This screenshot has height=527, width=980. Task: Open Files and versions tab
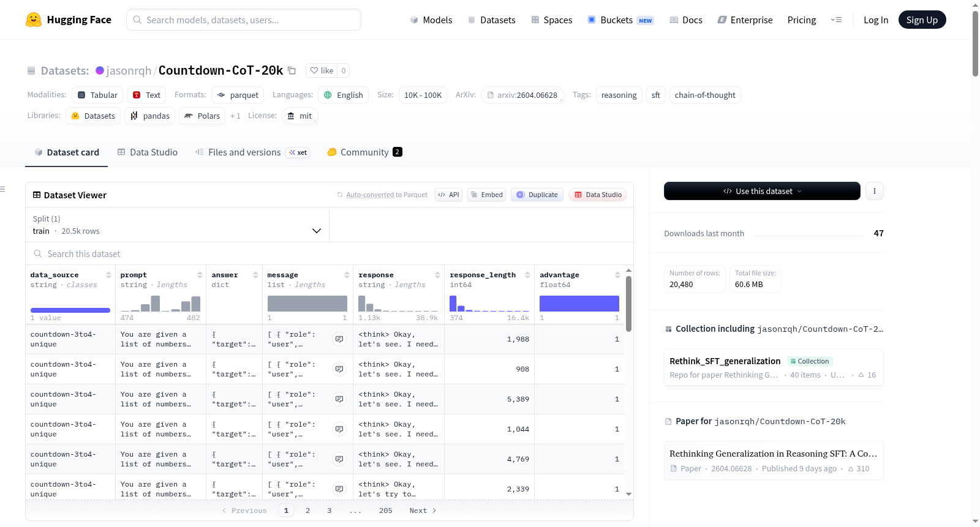tap(252, 152)
